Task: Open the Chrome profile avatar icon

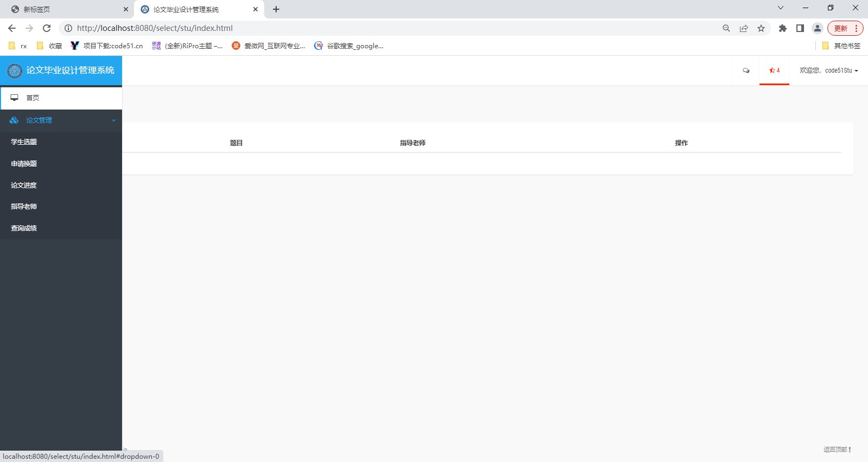Action: 818,28
